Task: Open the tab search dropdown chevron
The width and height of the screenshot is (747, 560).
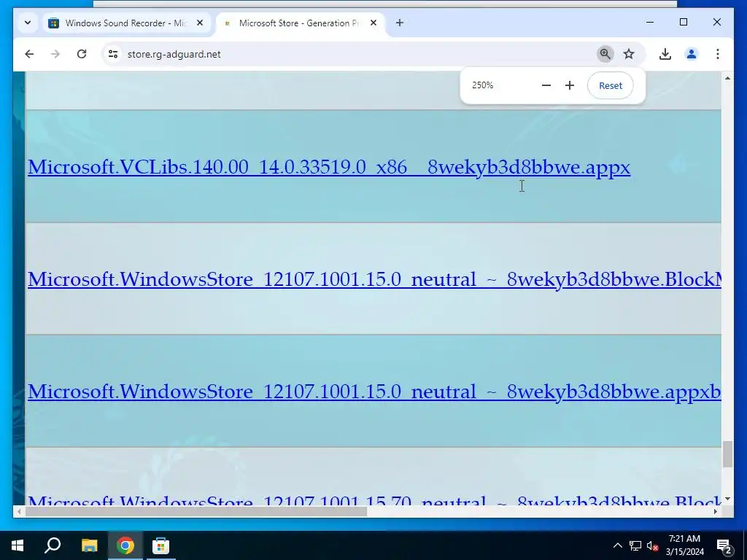Action: click(28, 23)
